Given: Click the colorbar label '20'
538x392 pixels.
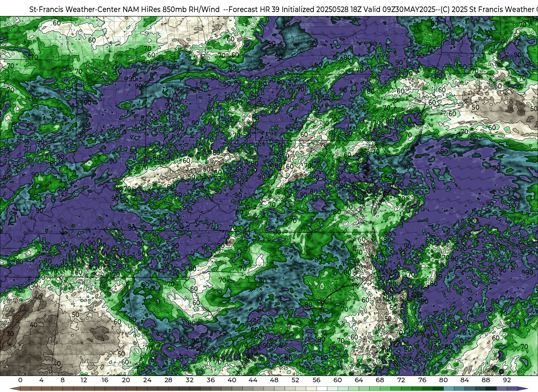Looking at the screenshot, I should point(126,380).
